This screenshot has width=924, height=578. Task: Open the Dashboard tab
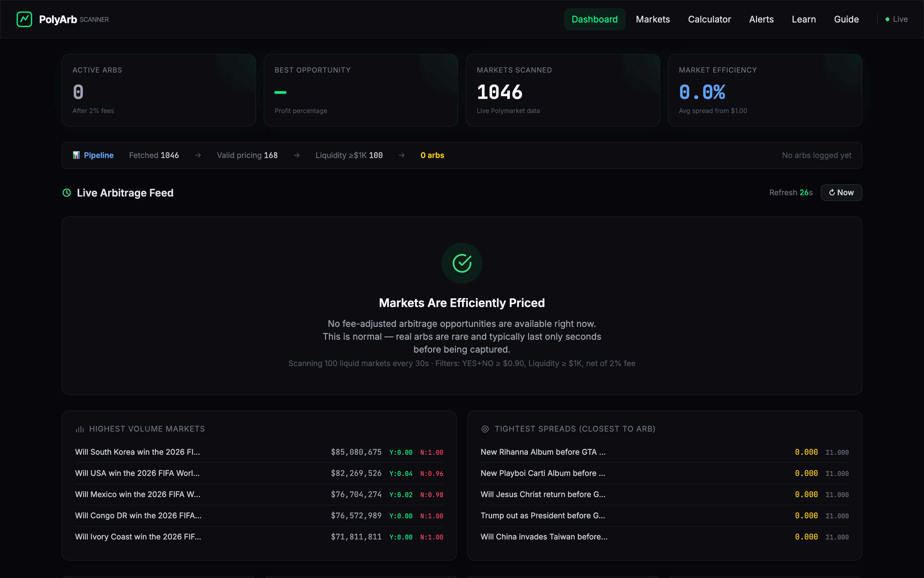pyautogui.click(x=595, y=19)
